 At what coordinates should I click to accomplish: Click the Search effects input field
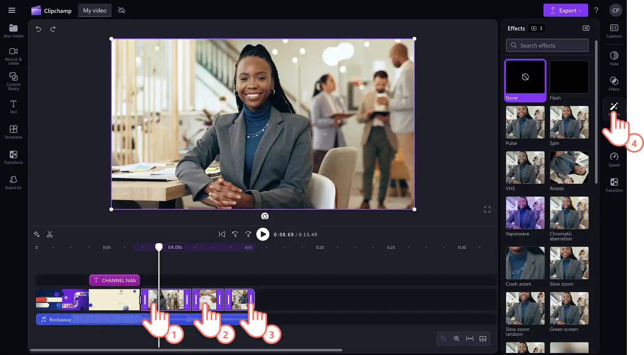point(547,45)
